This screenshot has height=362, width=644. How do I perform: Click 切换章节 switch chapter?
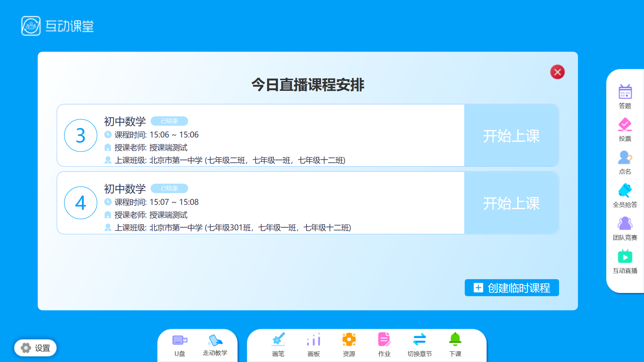[x=420, y=345]
